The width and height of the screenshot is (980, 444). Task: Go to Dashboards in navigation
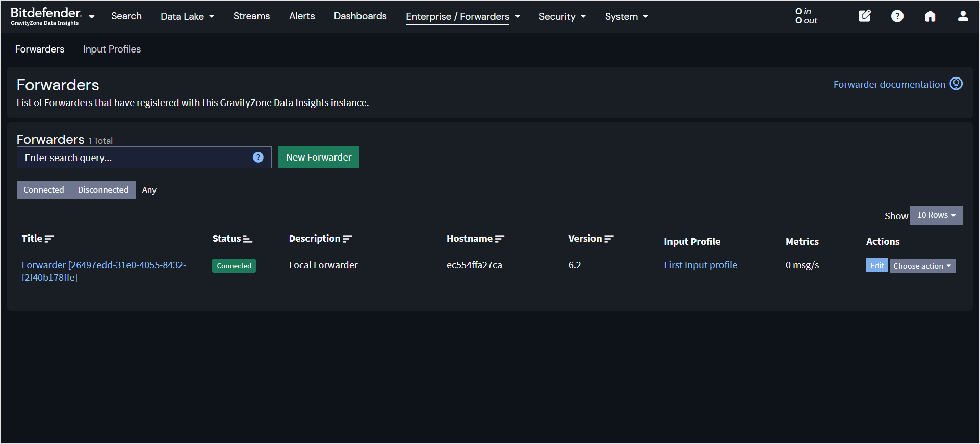coord(360,16)
